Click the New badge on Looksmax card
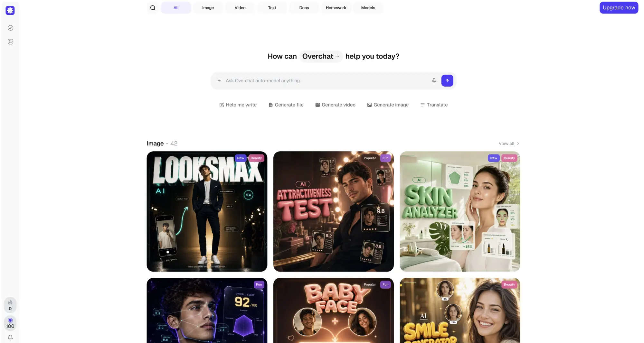Image resolution: width=644 pixels, height=343 pixels. [x=241, y=158]
